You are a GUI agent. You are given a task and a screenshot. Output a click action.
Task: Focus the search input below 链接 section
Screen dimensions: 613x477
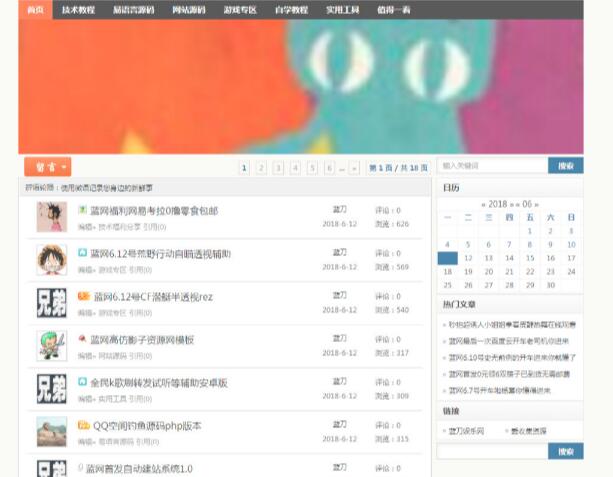pyautogui.click(x=493, y=452)
